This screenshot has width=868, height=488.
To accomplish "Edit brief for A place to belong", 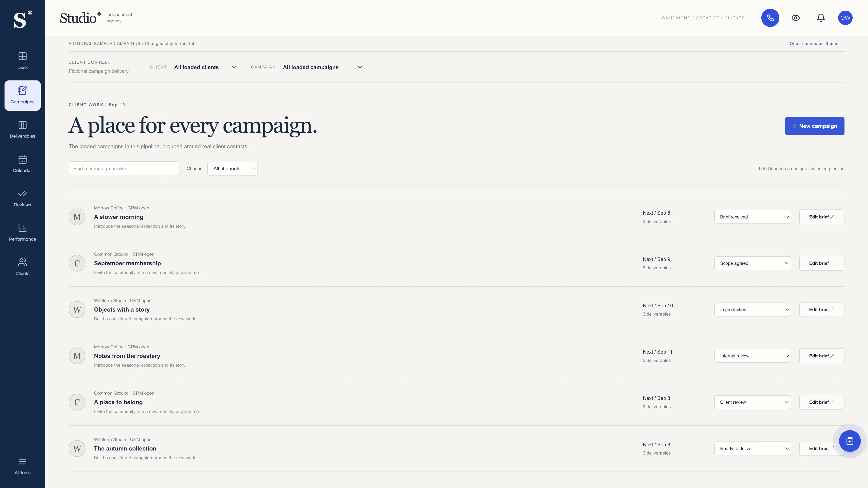I will [x=821, y=402].
